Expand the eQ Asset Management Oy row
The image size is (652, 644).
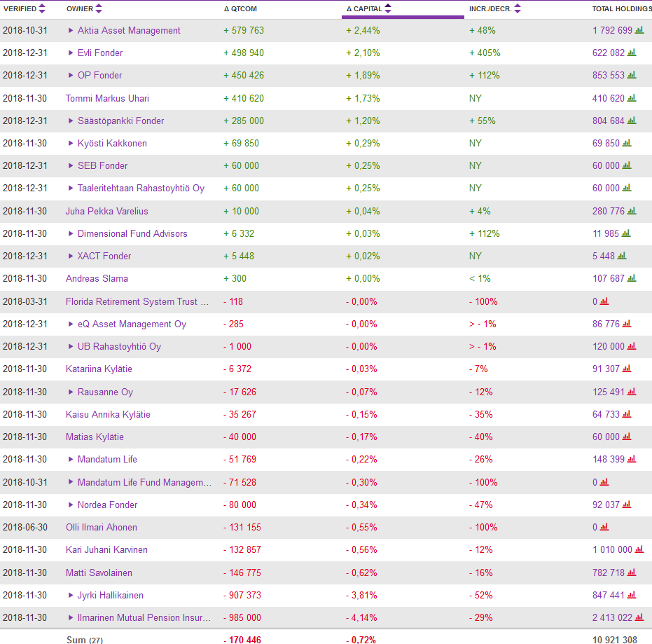(x=71, y=324)
